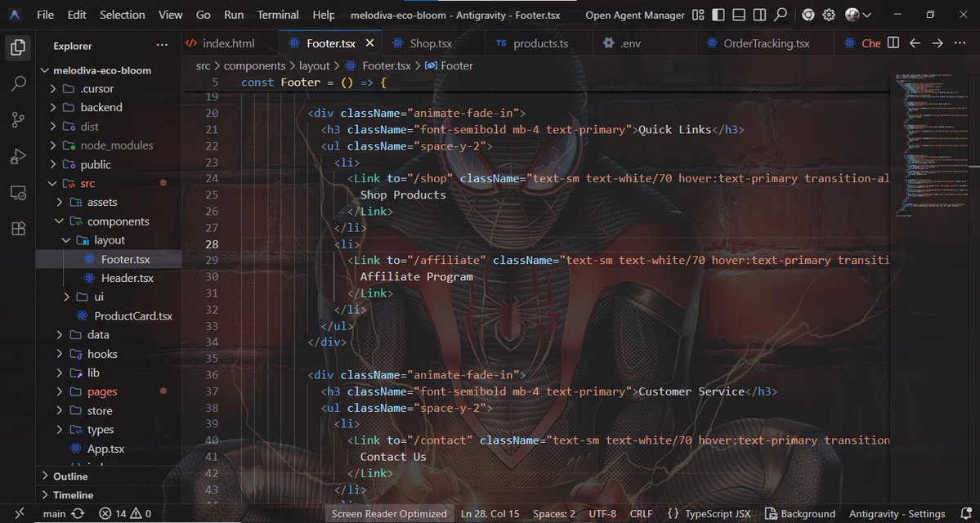Open the Extensions view
This screenshot has height=523, width=980.
click(18, 229)
